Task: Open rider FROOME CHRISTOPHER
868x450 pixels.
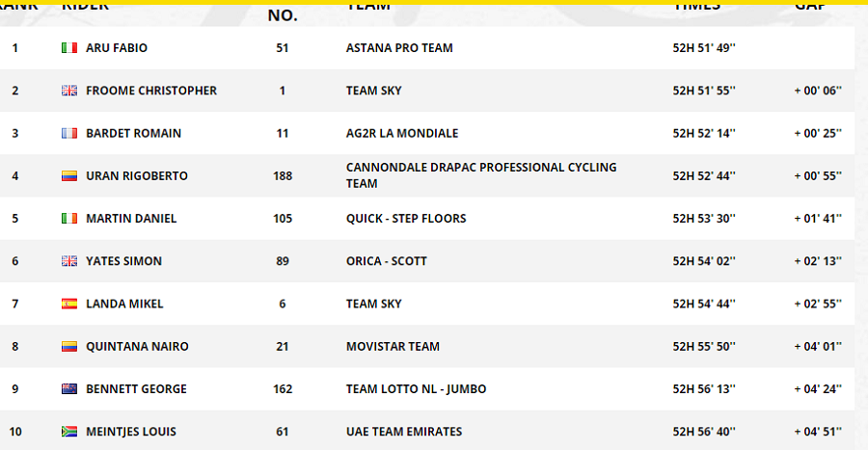Action: [151, 91]
